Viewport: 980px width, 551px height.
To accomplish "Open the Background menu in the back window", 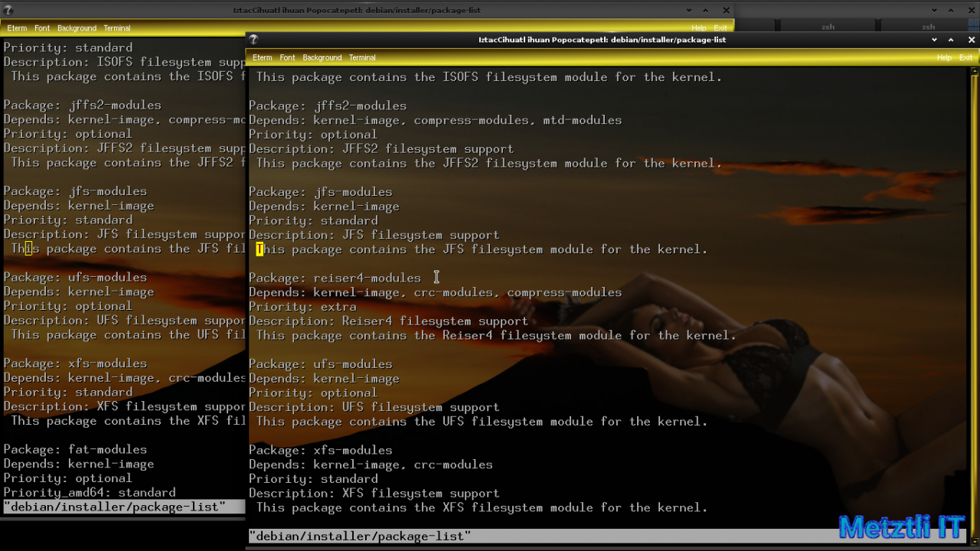I will tap(77, 28).
